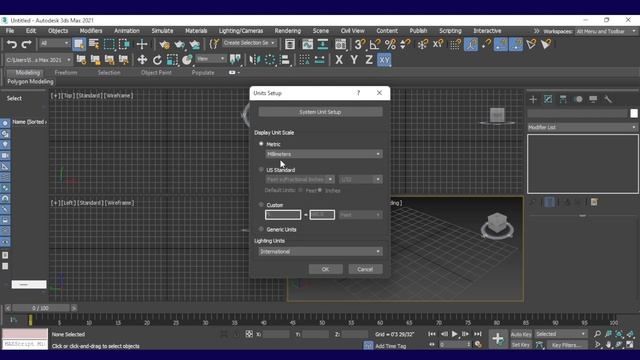Confirm with the OK button
The image size is (640, 360).
click(325, 269)
